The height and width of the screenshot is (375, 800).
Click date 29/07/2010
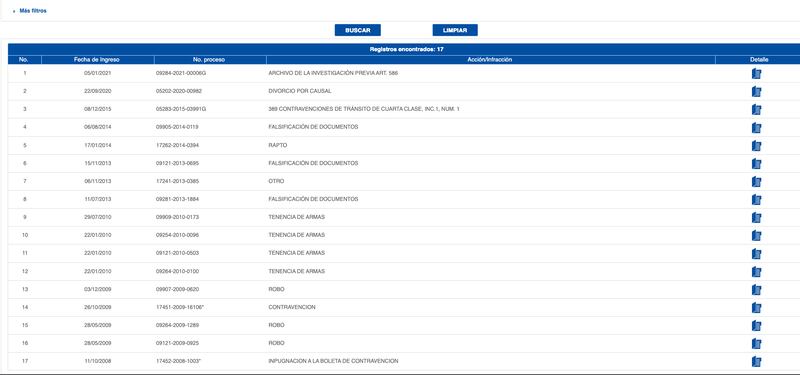(97, 217)
